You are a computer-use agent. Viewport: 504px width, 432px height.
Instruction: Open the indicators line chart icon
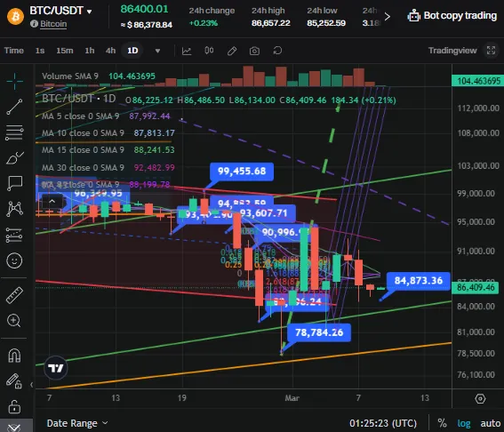(187, 51)
